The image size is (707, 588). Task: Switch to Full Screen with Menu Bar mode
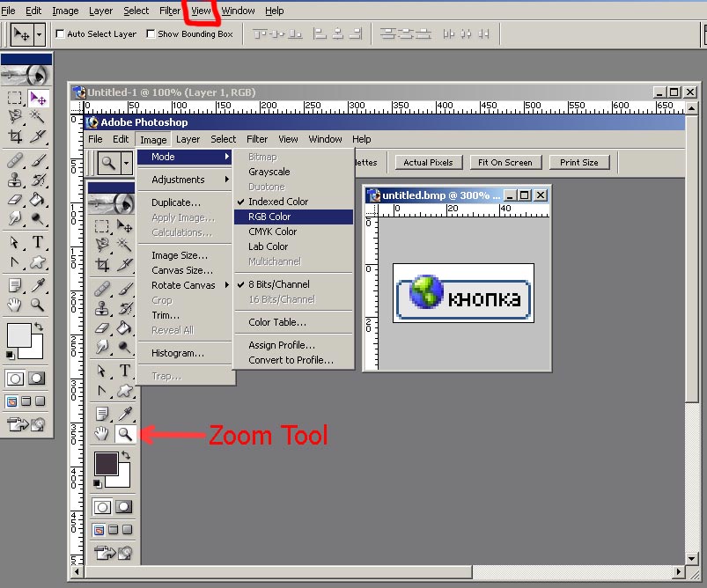26,401
